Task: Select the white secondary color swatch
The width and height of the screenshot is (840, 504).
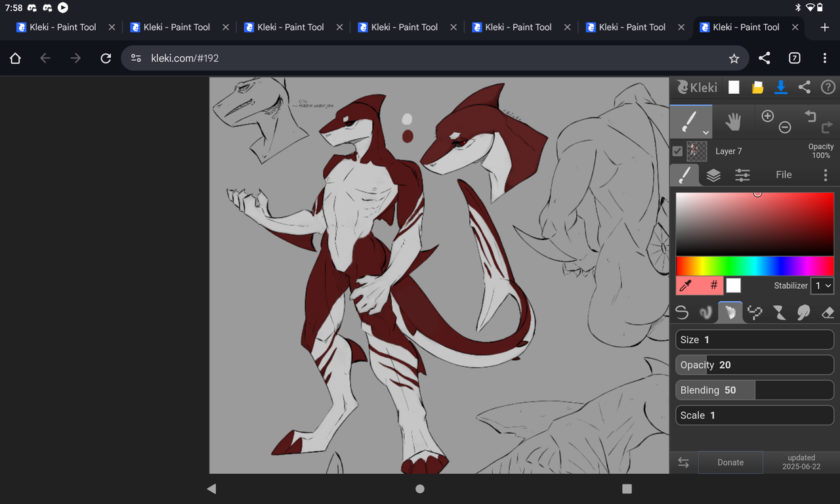Action: tap(733, 285)
